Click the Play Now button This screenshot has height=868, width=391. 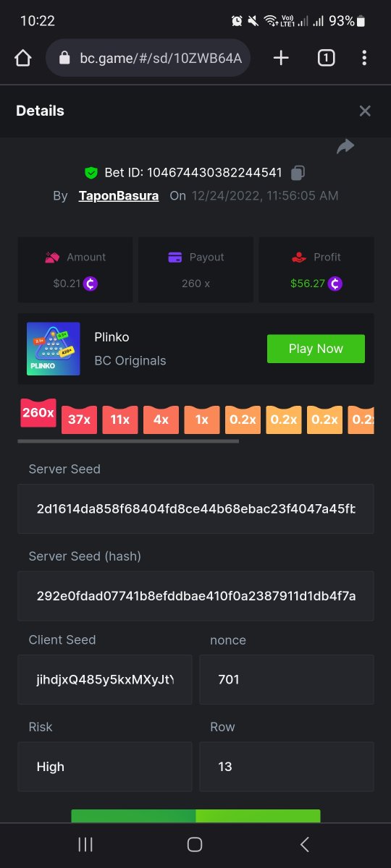click(316, 349)
